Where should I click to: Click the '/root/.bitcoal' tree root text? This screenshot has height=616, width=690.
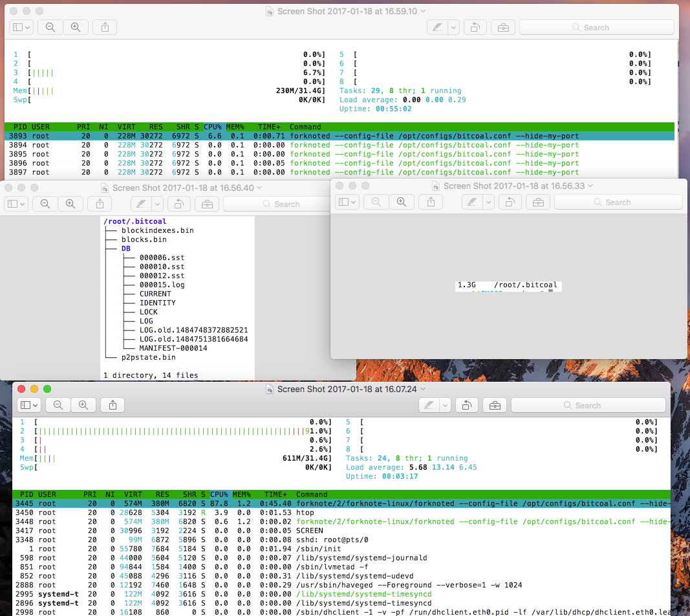click(135, 221)
